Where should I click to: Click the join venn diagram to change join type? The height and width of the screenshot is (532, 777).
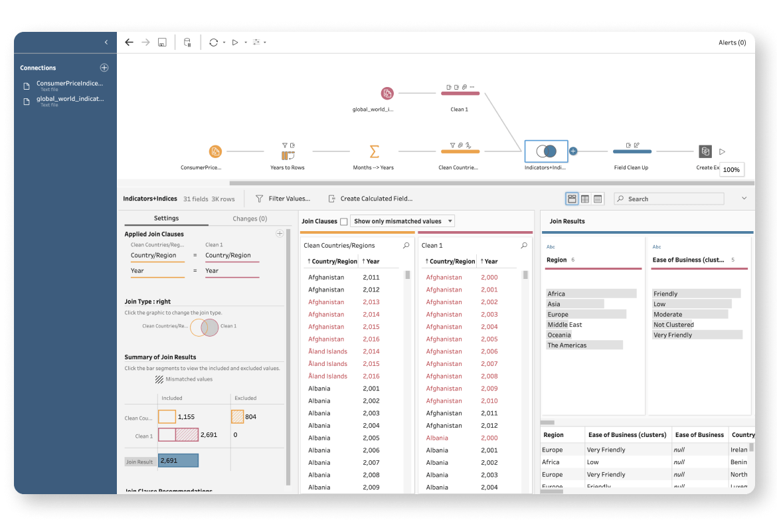pos(205,326)
